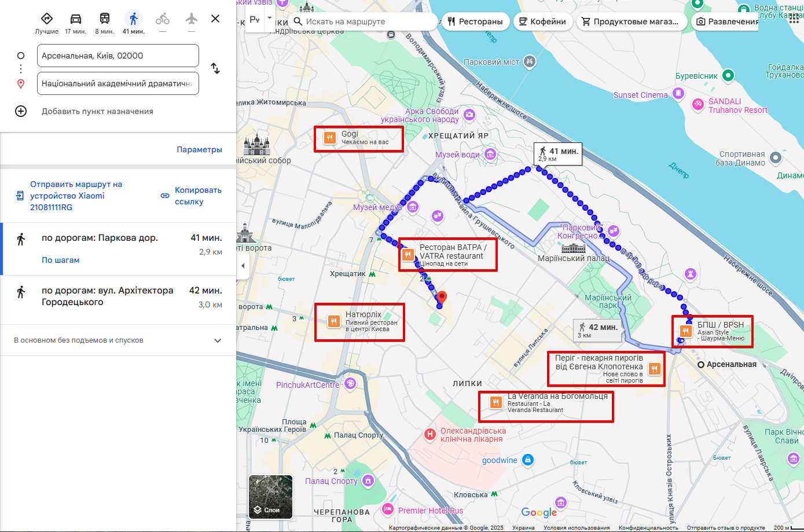This screenshot has width=804, height=532.
Task: Enable the Продуктовые магазины filter
Action: 632,21
